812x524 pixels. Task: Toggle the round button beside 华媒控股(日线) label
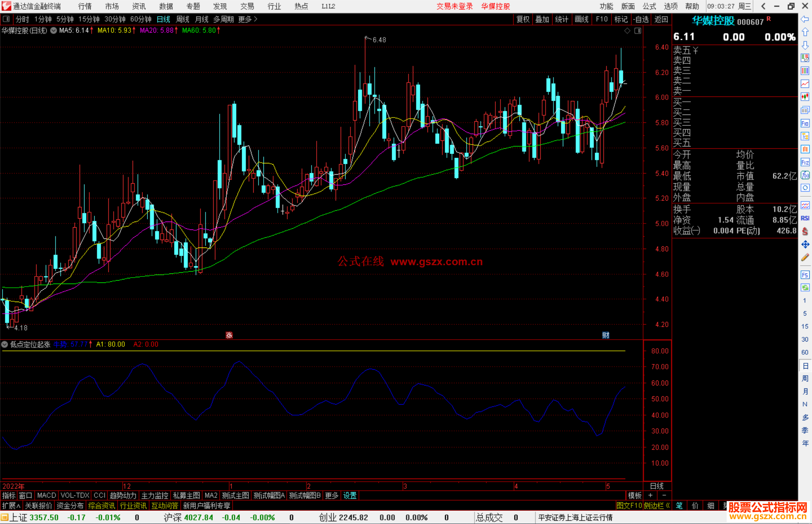[54, 30]
